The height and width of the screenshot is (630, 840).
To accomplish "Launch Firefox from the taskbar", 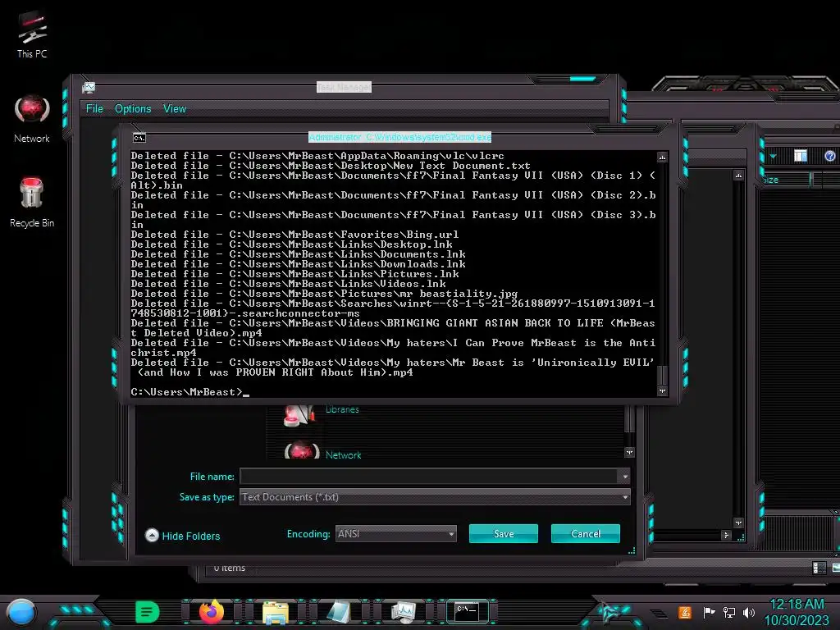I will 212,612.
